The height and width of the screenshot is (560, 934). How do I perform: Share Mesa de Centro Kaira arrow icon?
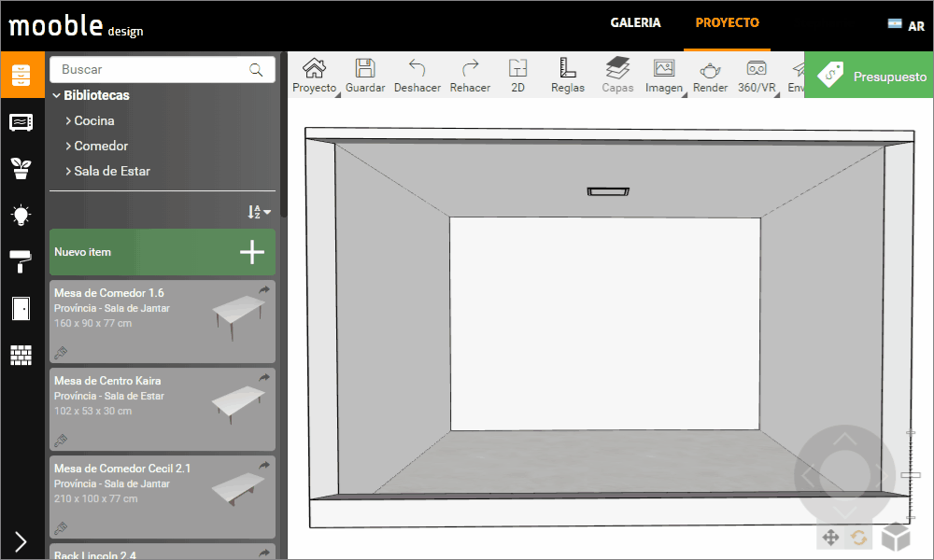[x=264, y=377]
